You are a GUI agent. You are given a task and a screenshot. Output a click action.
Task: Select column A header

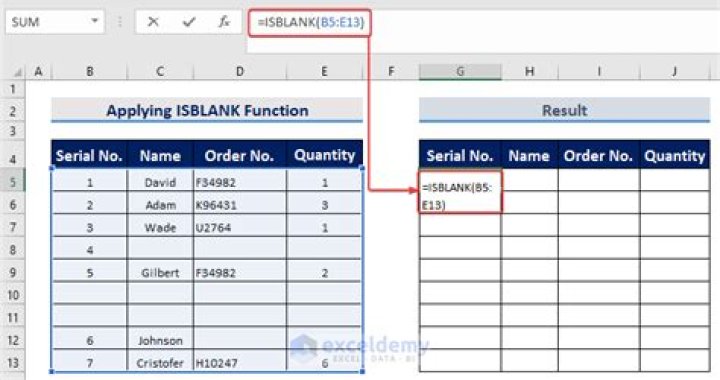coord(39,72)
